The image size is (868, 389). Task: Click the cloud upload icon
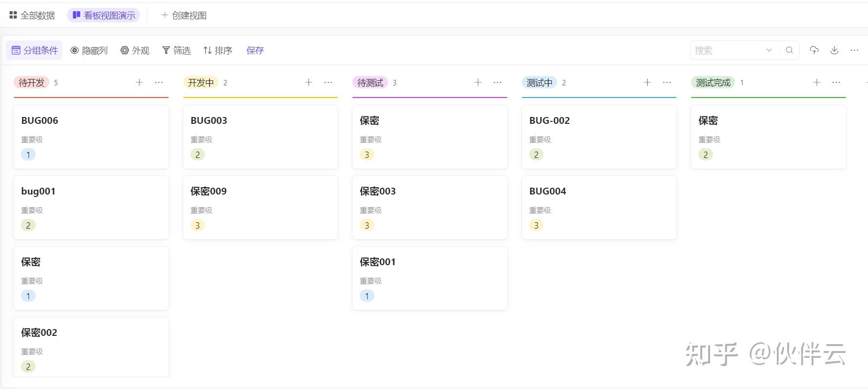(x=814, y=50)
